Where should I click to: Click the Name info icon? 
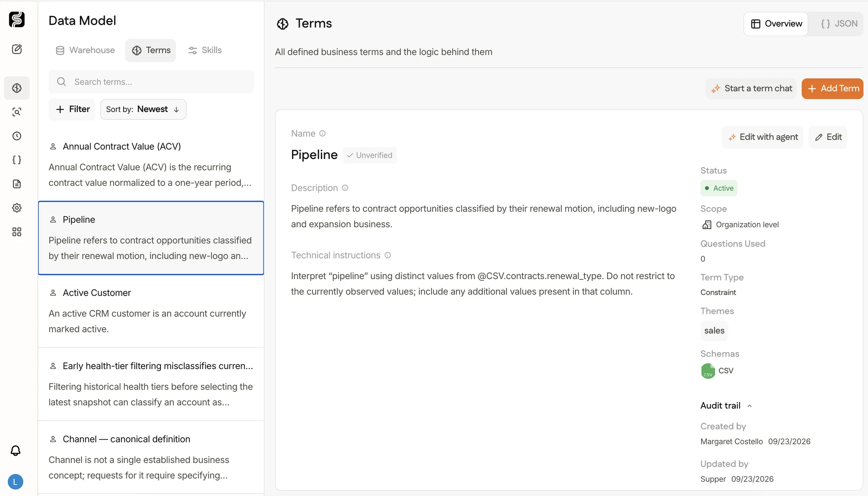click(x=322, y=133)
